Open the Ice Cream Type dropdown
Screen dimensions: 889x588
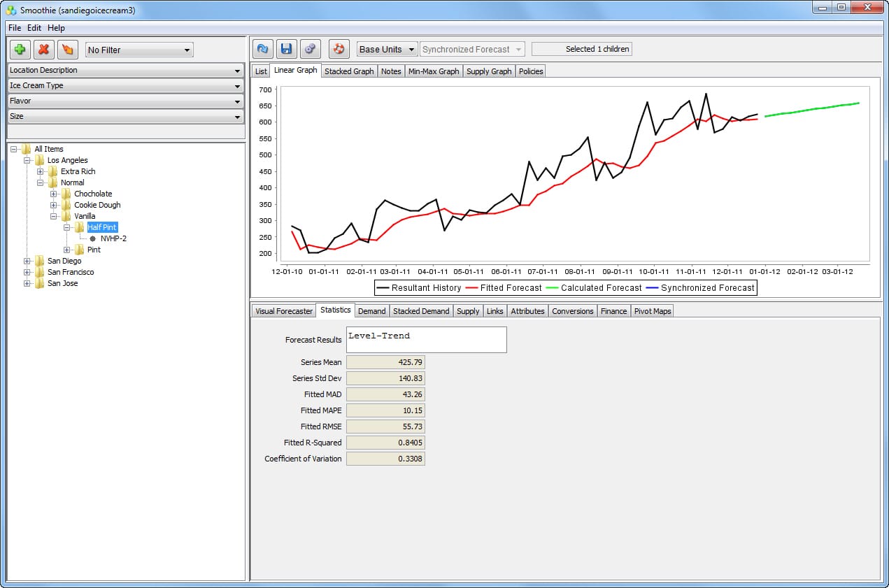tap(125, 85)
